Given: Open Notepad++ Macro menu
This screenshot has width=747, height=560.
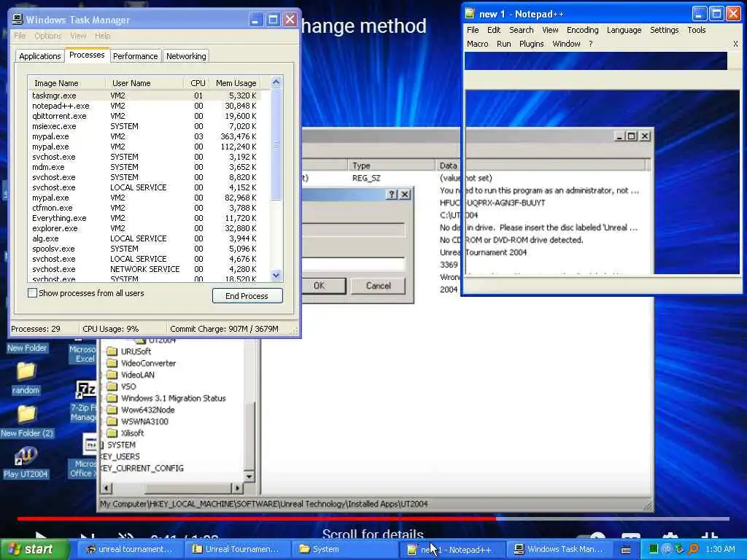Looking at the screenshot, I should [477, 44].
